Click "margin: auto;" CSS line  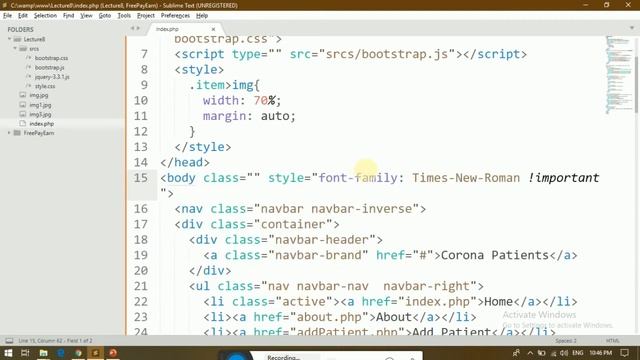[x=249, y=116]
